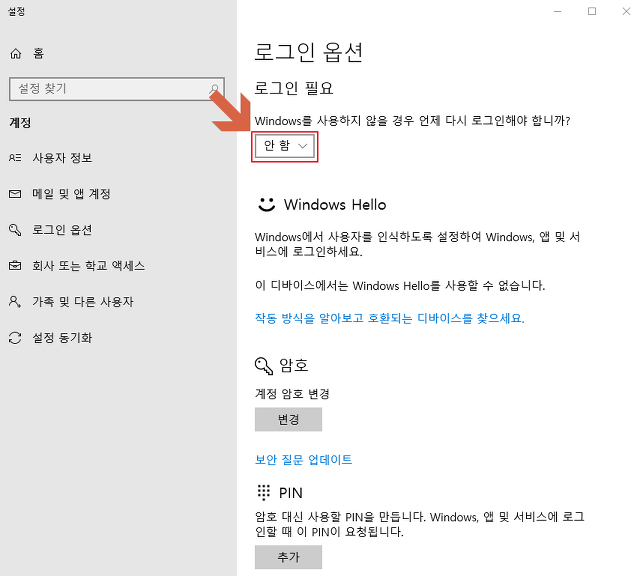This screenshot has height=576, width=640.
Task: Click the Windows Hello smiley face icon
Action: 267,205
